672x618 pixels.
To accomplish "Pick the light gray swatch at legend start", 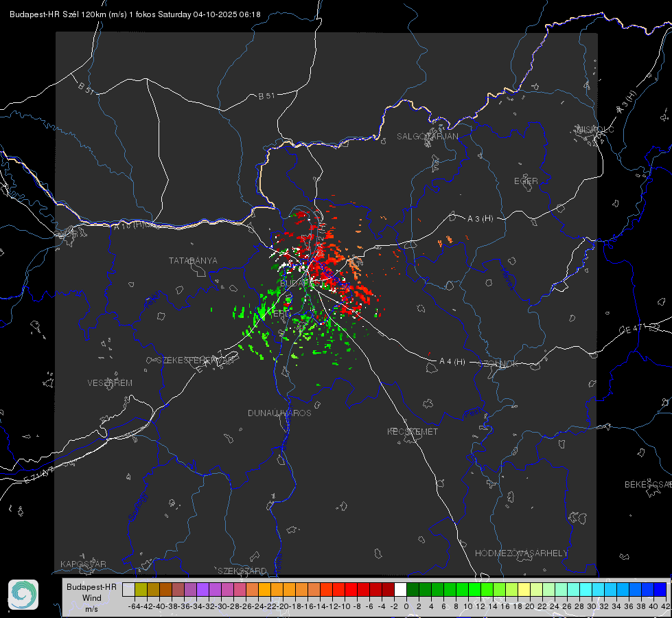I will click(128, 589).
